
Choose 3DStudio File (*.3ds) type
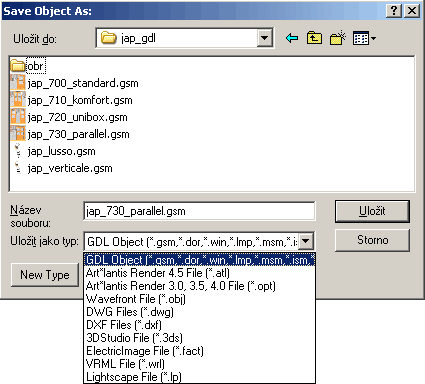(199, 338)
